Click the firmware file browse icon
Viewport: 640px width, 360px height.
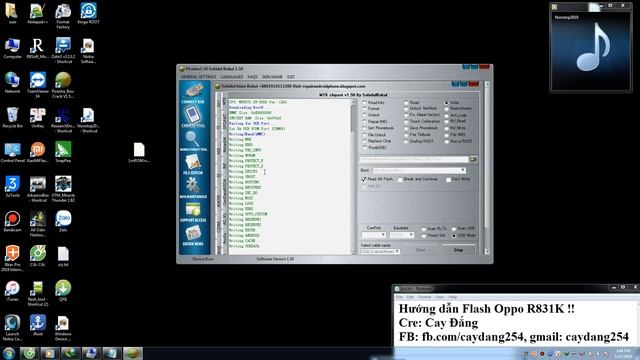pos(473,159)
